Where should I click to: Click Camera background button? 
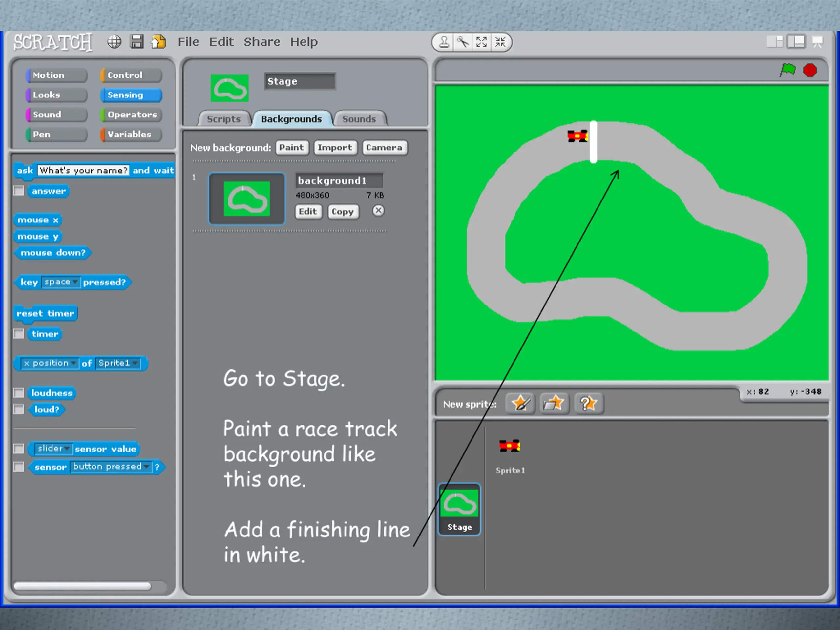(384, 147)
